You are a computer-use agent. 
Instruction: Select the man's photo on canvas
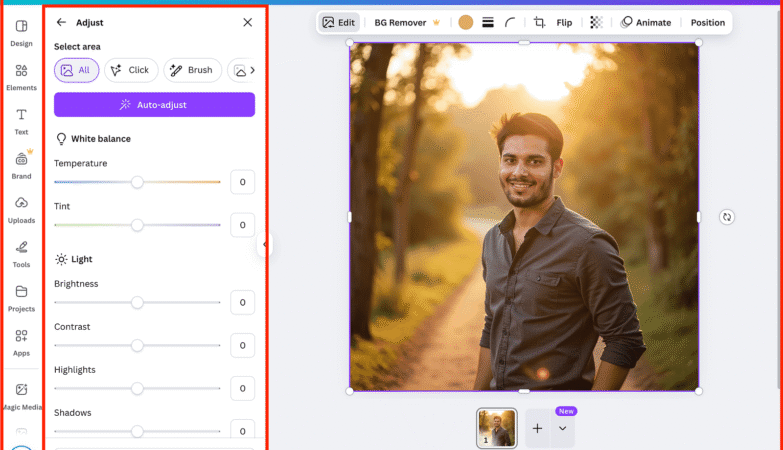[x=524, y=217]
